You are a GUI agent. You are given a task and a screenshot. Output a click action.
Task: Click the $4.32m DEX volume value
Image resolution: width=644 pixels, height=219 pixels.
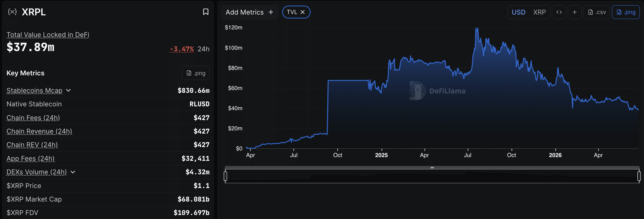pos(197,172)
